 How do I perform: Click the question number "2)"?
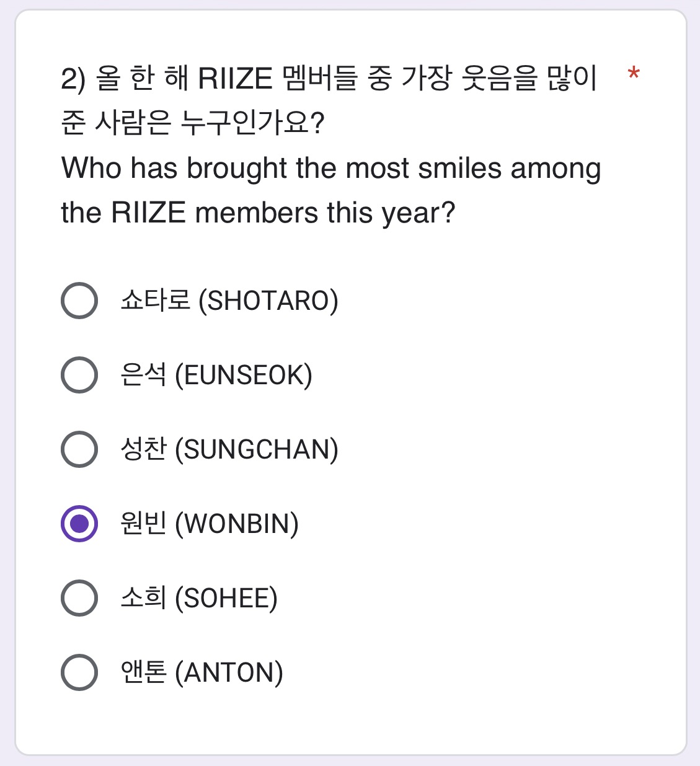(x=73, y=79)
